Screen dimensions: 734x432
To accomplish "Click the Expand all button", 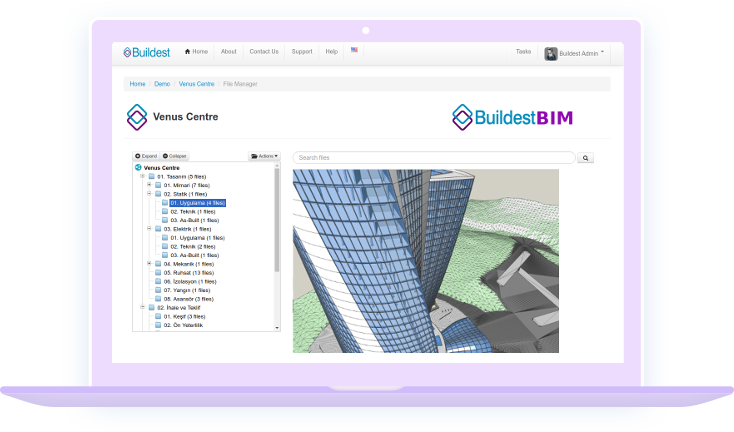I will point(146,156).
